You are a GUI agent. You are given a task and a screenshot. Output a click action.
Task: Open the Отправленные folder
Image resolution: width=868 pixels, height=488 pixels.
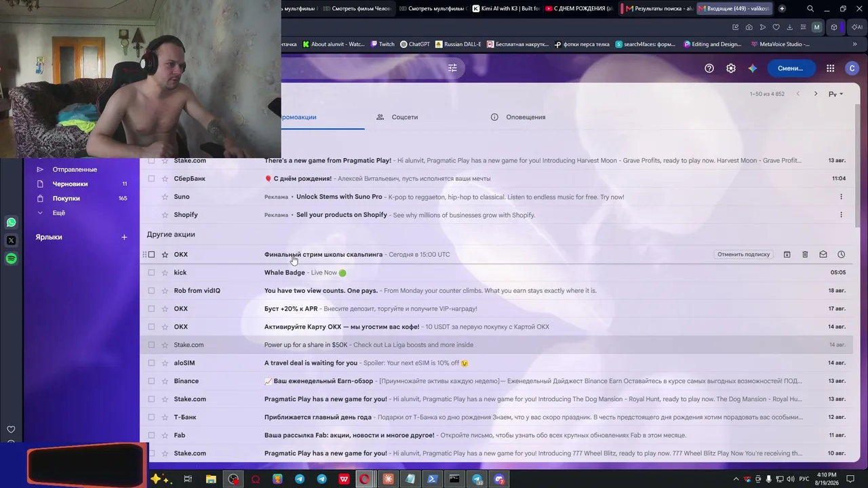pyautogui.click(x=75, y=169)
